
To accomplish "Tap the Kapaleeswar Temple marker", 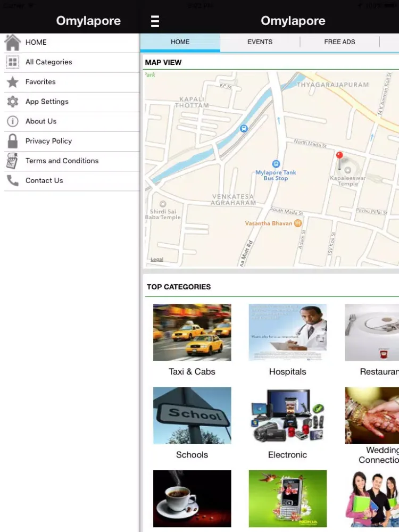I will tap(347, 170).
